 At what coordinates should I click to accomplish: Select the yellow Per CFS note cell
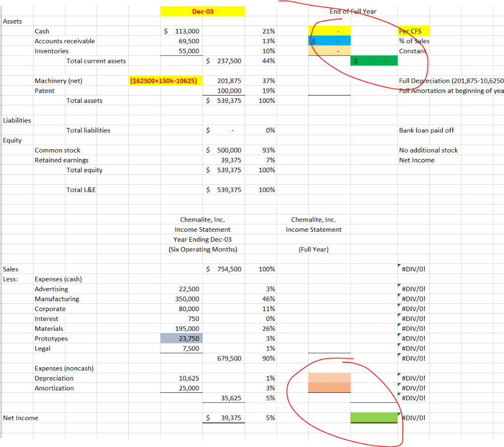[414, 31]
